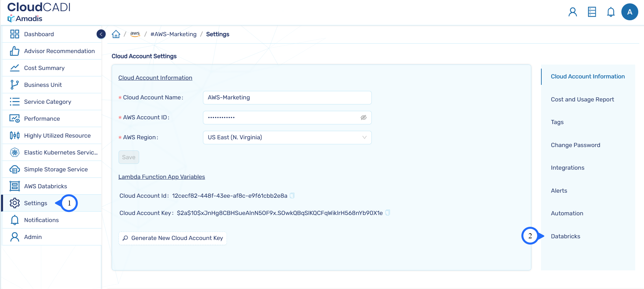Click the Elastic Kubernetes Service helm icon
Image resolution: width=644 pixels, height=289 pixels.
click(x=15, y=152)
